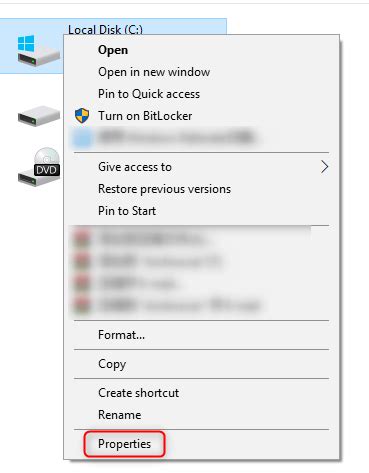Select Rename in the context menu
Viewport: 369px width, 473px height.
point(120,415)
